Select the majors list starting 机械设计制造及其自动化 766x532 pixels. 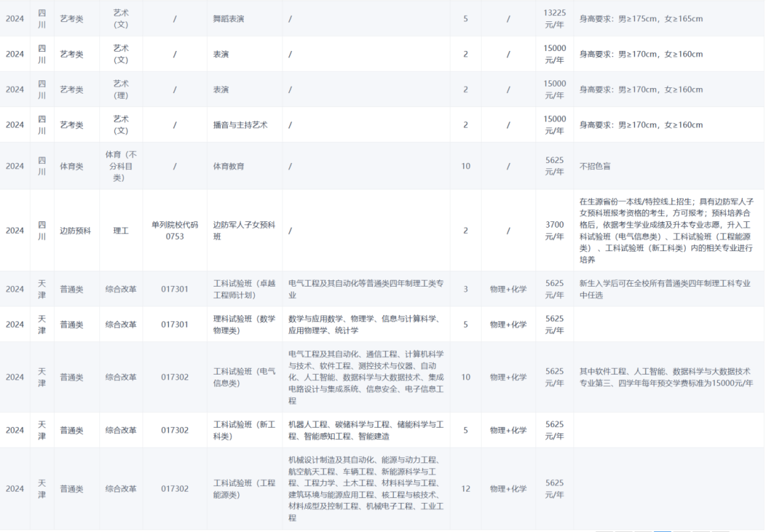click(x=366, y=489)
